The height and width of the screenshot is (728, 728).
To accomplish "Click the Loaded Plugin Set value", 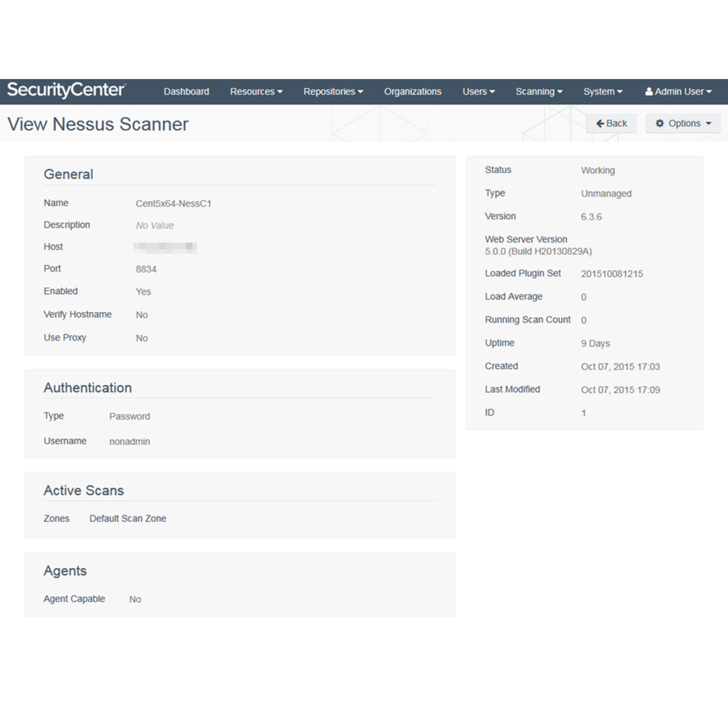I will [612, 274].
